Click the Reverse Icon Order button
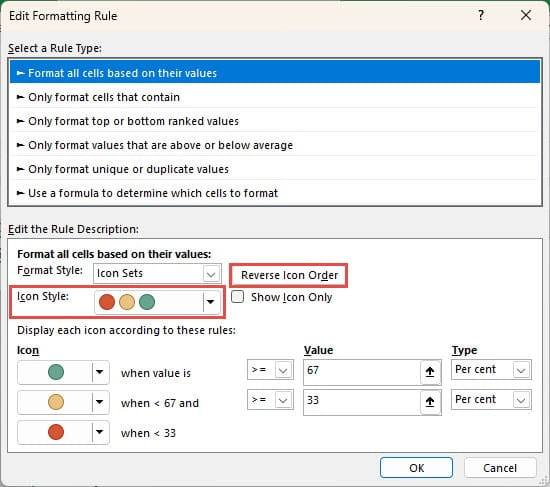This screenshot has height=487, width=550. point(289,275)
